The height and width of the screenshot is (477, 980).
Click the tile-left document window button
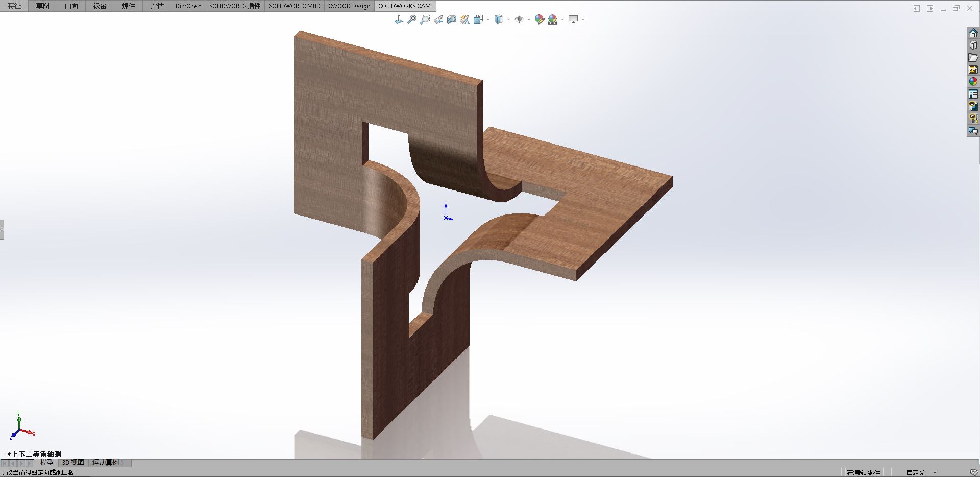pyautogui.click(x=917, y=8)
